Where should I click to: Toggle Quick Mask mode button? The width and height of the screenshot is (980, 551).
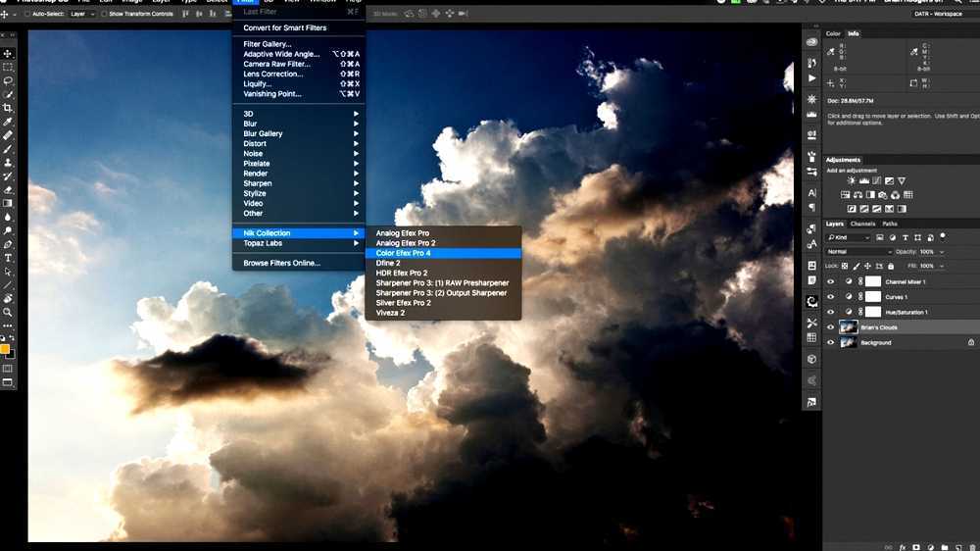tap(8, 369)
